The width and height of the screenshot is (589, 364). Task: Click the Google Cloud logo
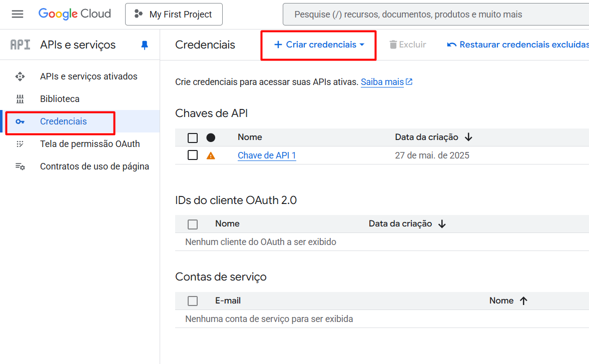(75, 14)
